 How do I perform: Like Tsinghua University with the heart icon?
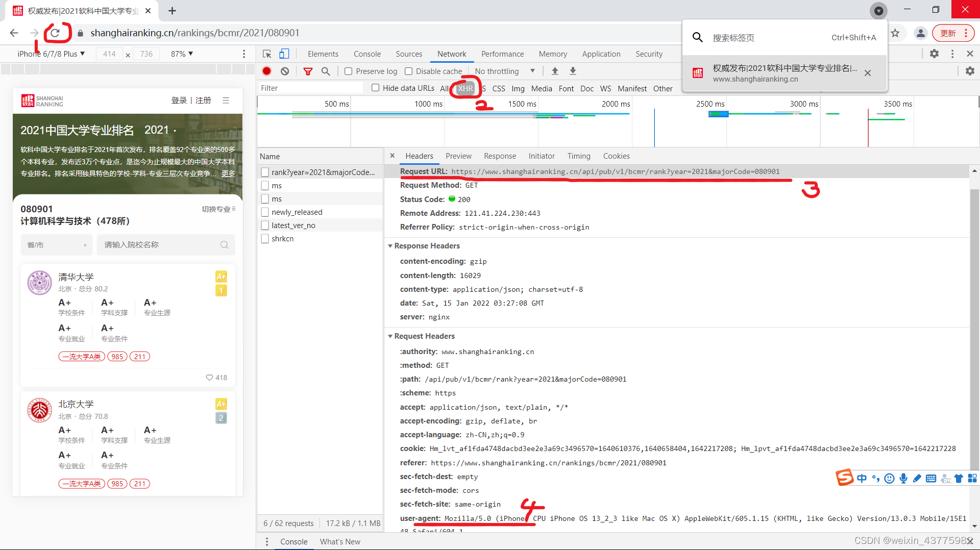[x=209, y=378]
